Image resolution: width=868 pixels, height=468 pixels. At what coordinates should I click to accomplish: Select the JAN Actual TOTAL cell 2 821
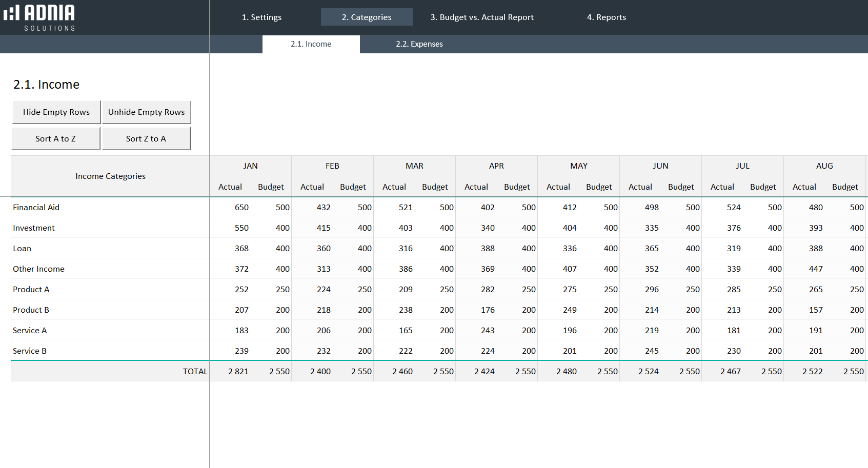tap(238, 371)
